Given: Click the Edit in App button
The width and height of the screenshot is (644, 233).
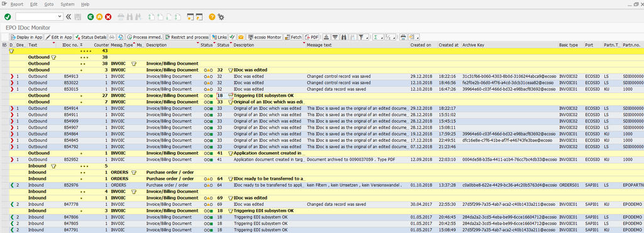Looking at the screenshot, I should (58, 37).
